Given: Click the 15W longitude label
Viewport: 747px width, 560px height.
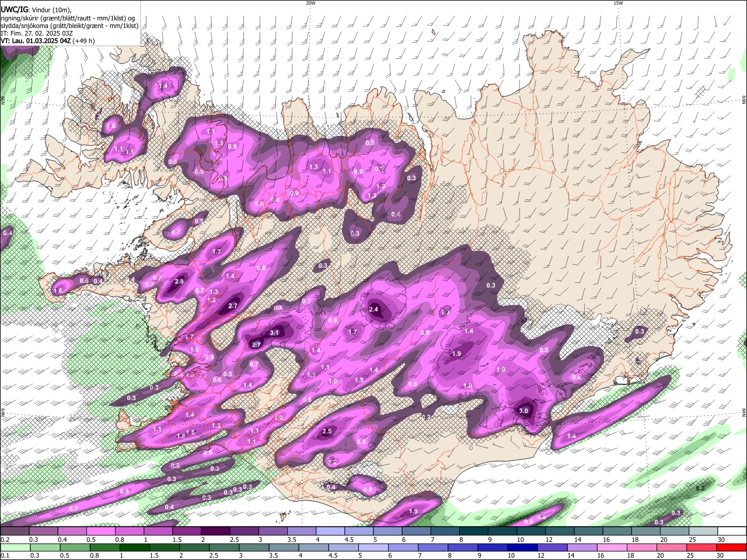Looking at the screenshot, I should point(618,3).
